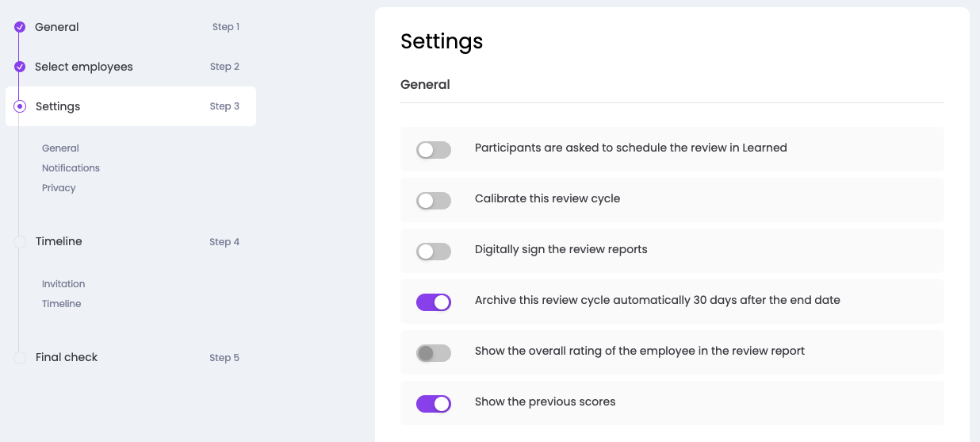Disable automatic archive after 30 days
The image size is (980, 442).
click(434, 302)
